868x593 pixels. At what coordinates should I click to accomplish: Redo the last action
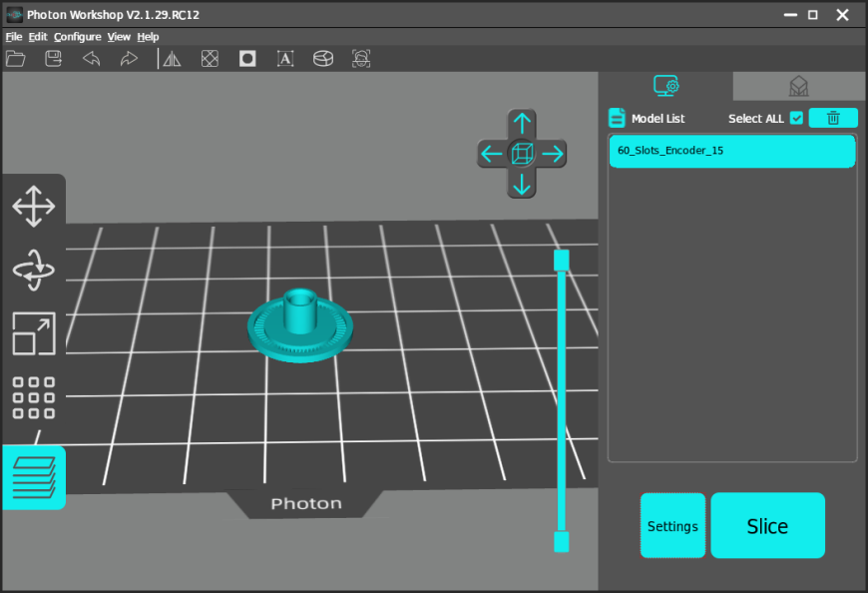pos(129,59)
